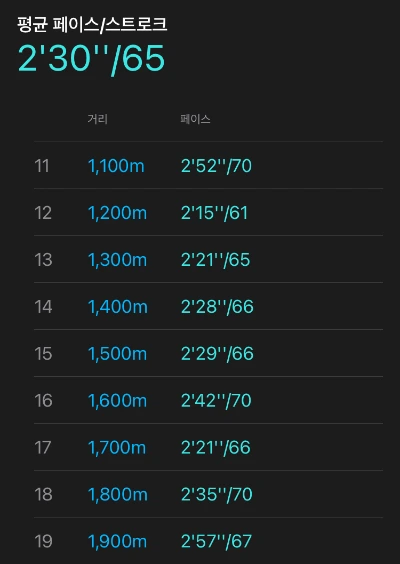Select the average pace/stroke heading 평균 페이스/스트로크
400x564 pixels.
(92, 25)
